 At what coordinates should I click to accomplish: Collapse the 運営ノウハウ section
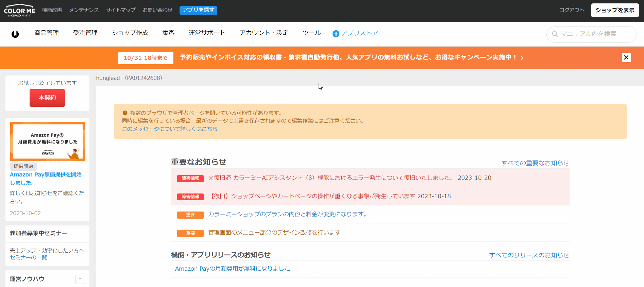[80, 279]
